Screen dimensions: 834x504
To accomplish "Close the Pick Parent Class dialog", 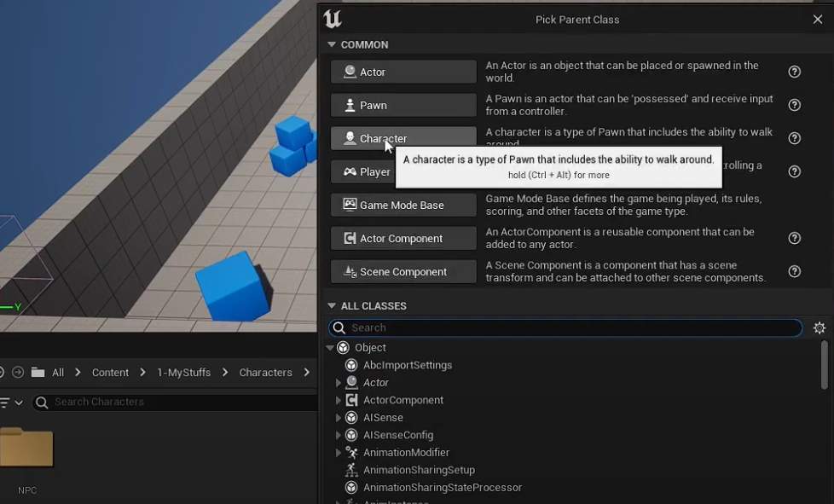I will [818, 20].
